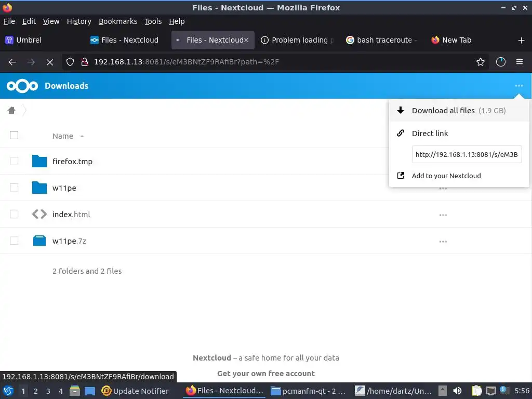Stop page loading with X button
The height and width of the screenshot is (399, 532).
point(49,62)
